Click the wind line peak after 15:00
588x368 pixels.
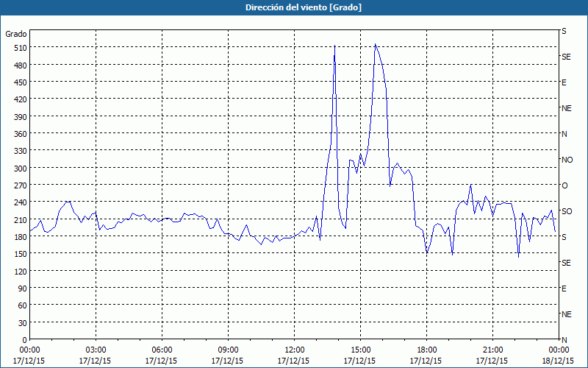tap(375, 44)
